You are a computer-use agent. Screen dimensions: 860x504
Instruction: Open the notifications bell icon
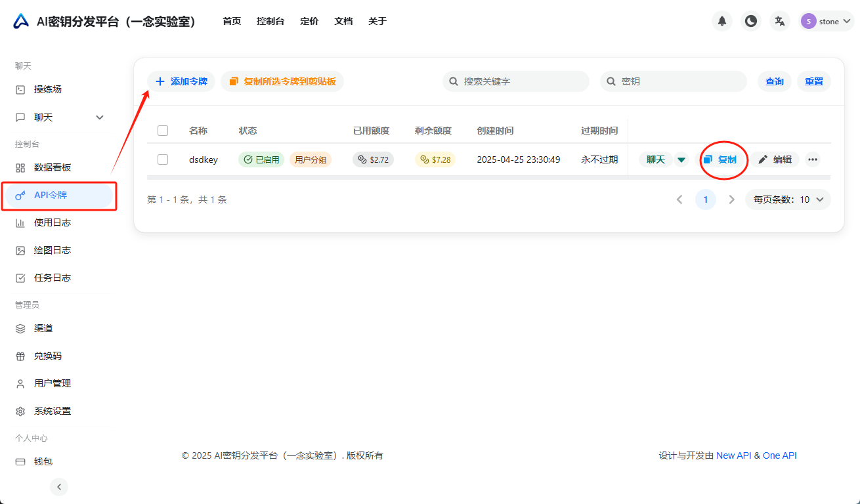(x=722, y=21)
